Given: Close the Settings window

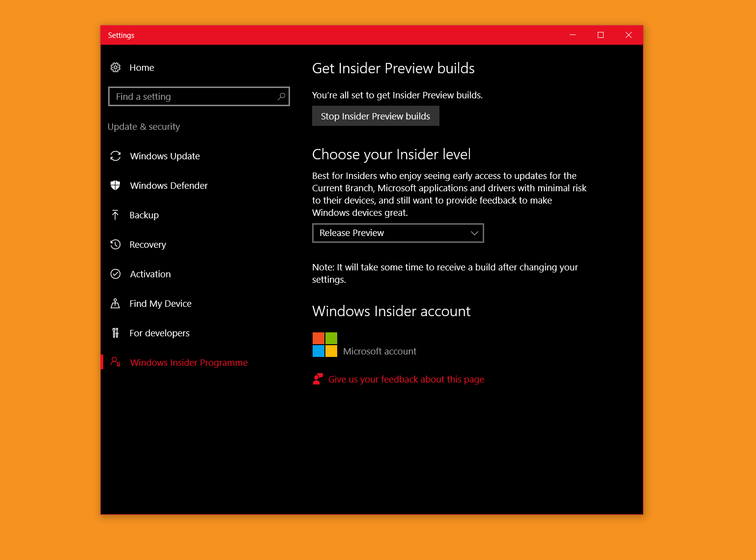Looking at the screenshot, I should click(x=629, y=35).
